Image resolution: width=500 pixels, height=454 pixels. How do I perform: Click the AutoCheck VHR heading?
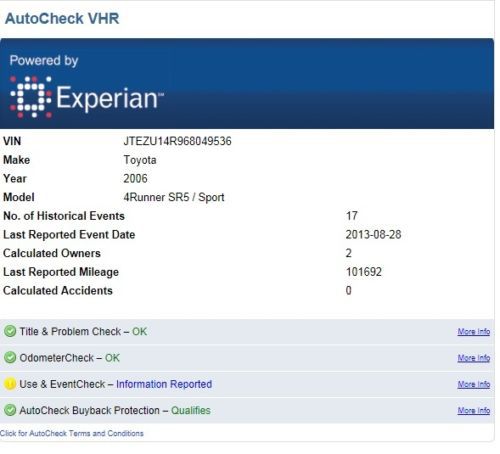click(x=62, y=18)
